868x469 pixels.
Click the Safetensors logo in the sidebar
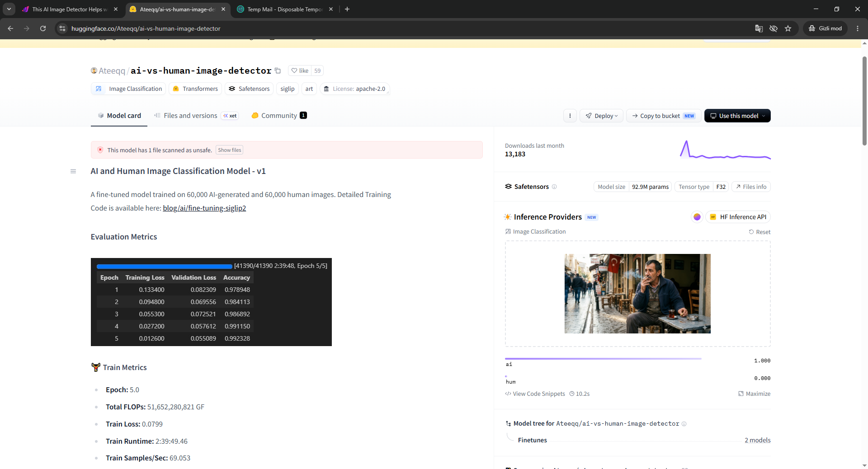(x=508, y=187)
